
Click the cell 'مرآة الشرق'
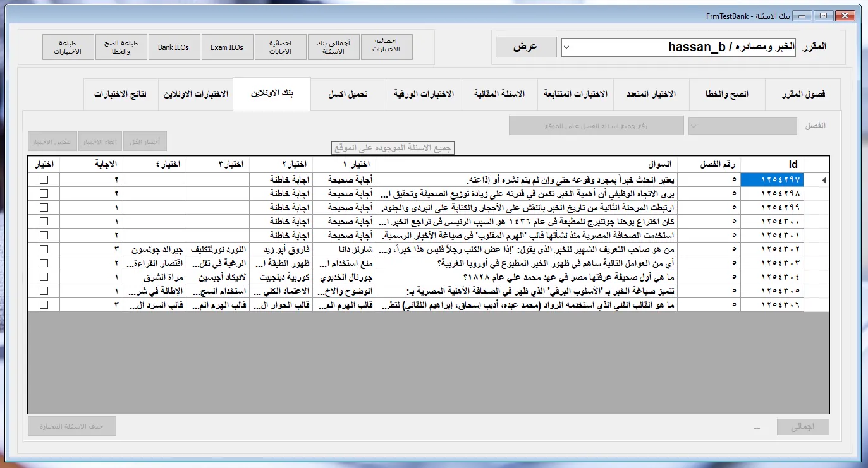154,277
